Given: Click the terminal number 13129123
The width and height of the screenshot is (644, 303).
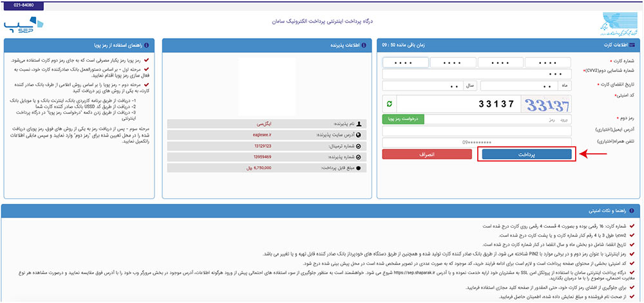Looking at the screenshot, I should click(x=263, y=145).
